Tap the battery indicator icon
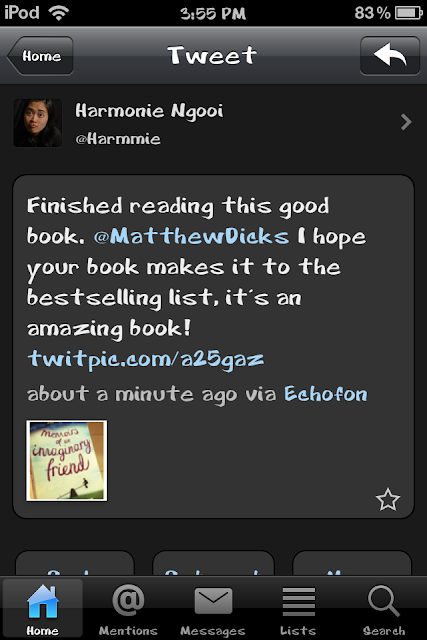Viewport: 427px width, 640px height. [x=409, y=13]
